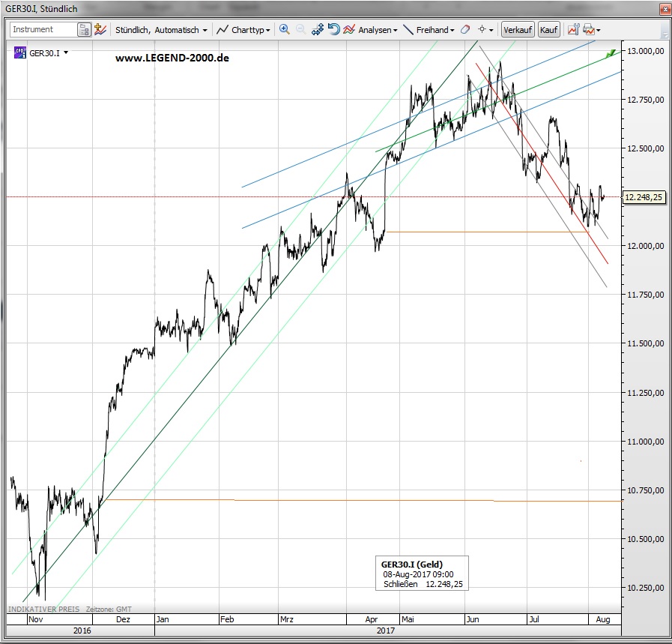
Task: Click the instrument search list icon
Action: (84, 30)
